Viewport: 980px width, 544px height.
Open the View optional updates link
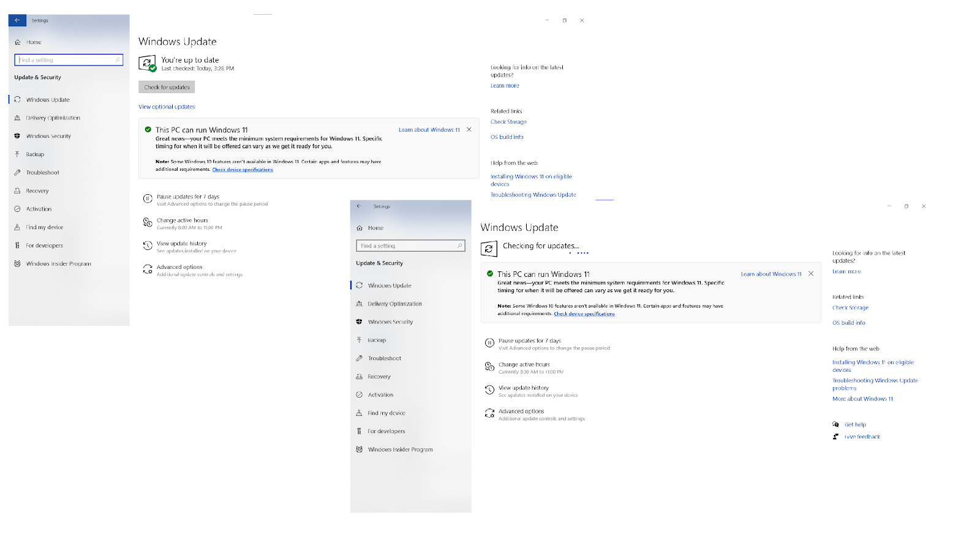(x=167, y=107)
